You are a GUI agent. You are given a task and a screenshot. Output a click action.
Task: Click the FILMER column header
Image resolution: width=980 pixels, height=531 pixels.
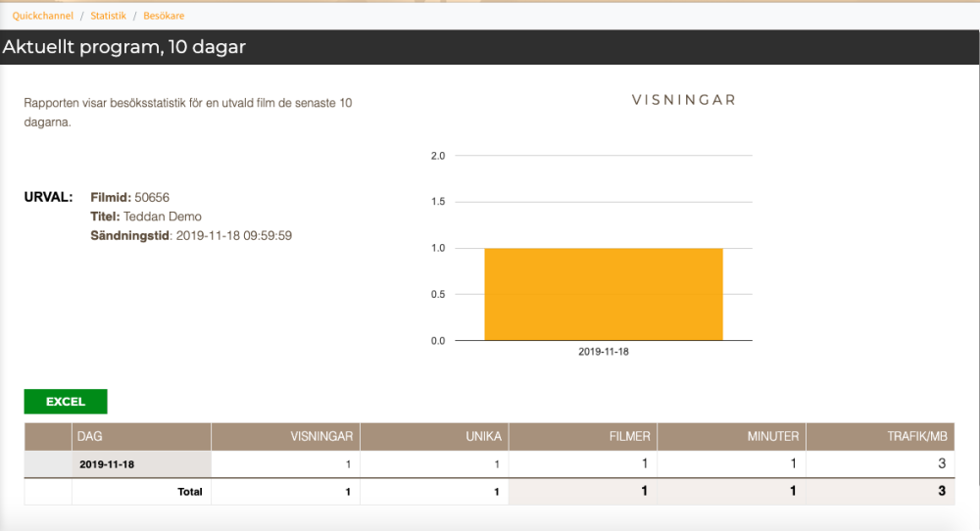pos(583,437)
